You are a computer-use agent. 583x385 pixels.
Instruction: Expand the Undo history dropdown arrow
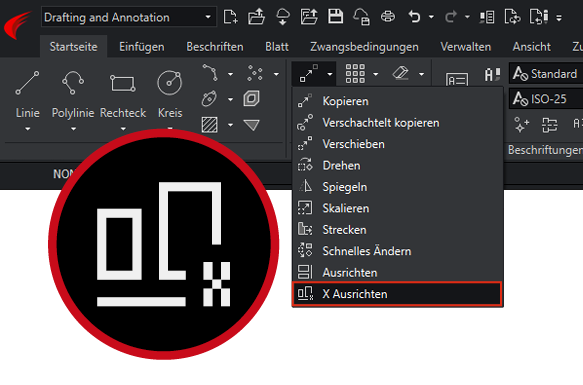431,17
